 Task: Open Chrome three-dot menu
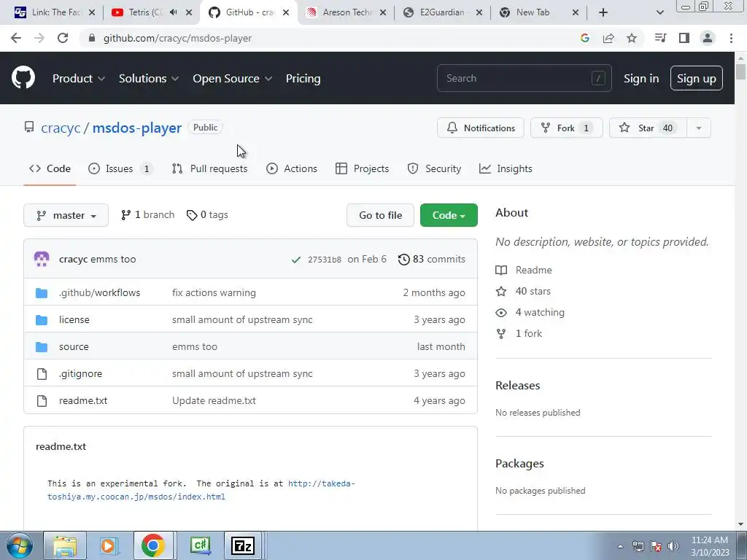pyautogui.click(x=731, y=38)
